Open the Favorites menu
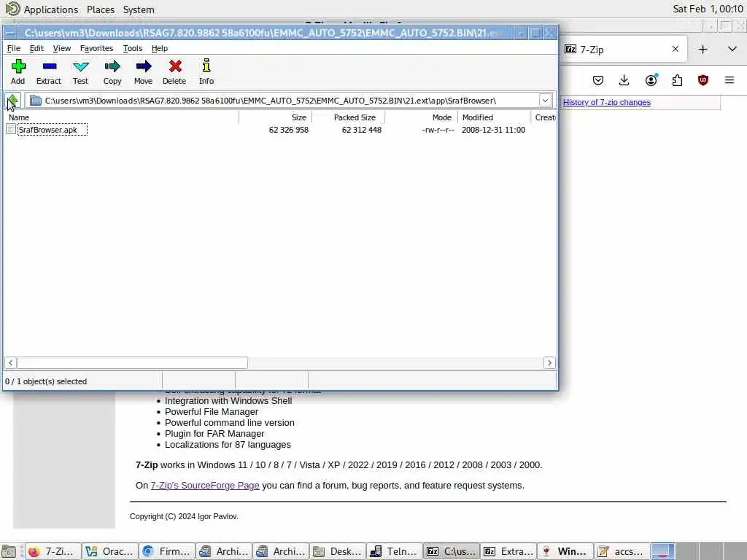 97,48
